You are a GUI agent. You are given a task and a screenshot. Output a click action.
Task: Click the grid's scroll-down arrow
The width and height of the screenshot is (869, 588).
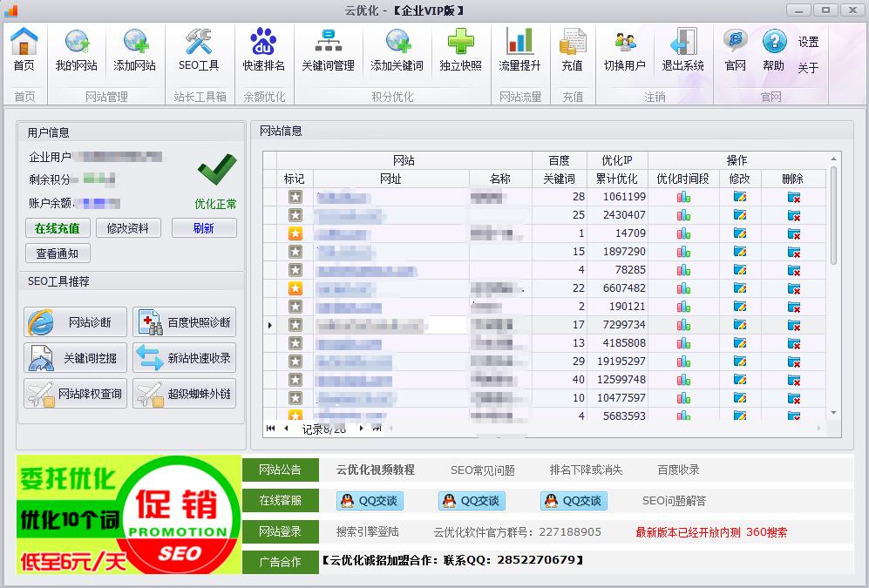(x=833, y=413)
